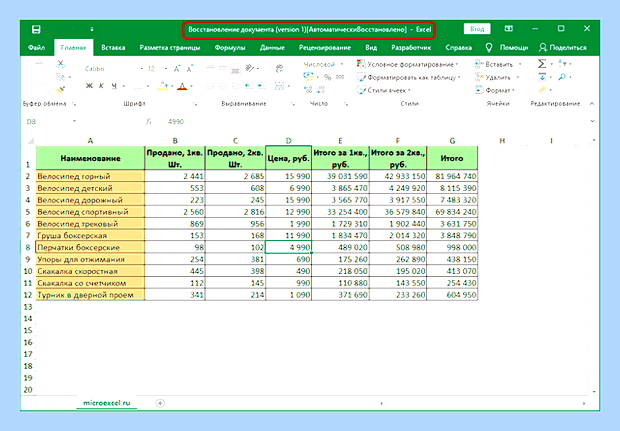Cut selection with the scissors icon
The width and height of the screenshot is (620, 431).
(60, 63)
